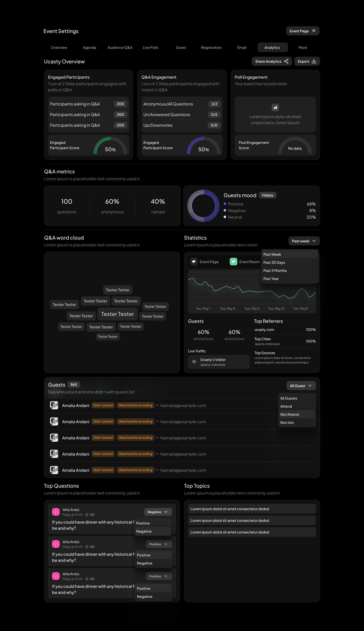Image resolution: width=364 pixels, height=631 pixels.
Task: Click the Anonymous/All Questions 2/2 value
Action: point(214,104)
